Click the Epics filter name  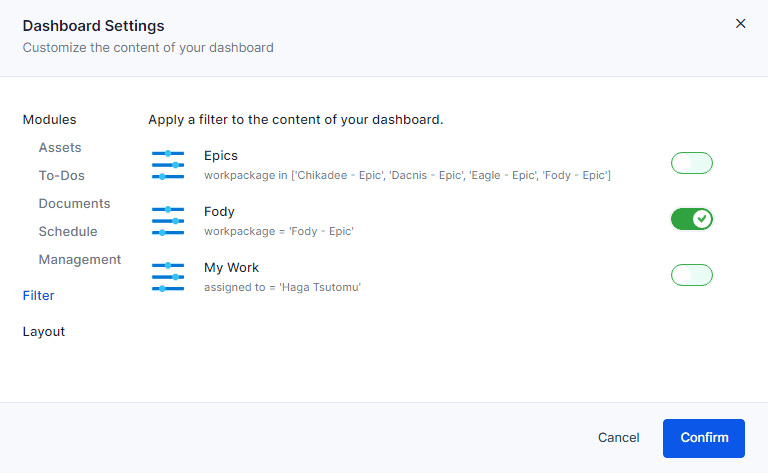pyautogui.click(x=221, y=156)
